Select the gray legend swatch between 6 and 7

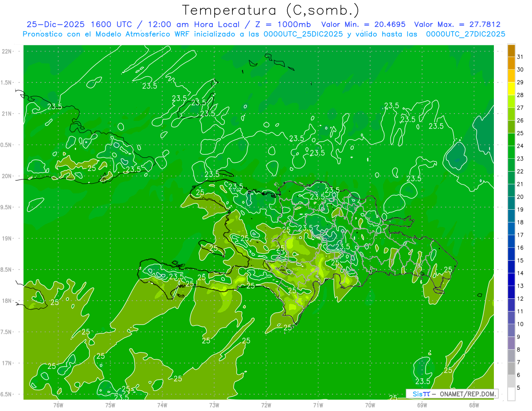tap(511, 368)
